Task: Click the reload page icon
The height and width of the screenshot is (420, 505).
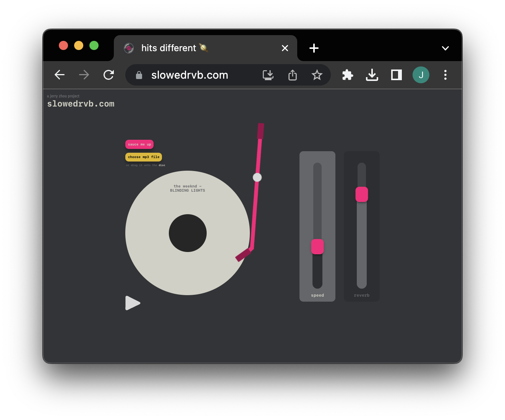Action: tap(108, 75)
